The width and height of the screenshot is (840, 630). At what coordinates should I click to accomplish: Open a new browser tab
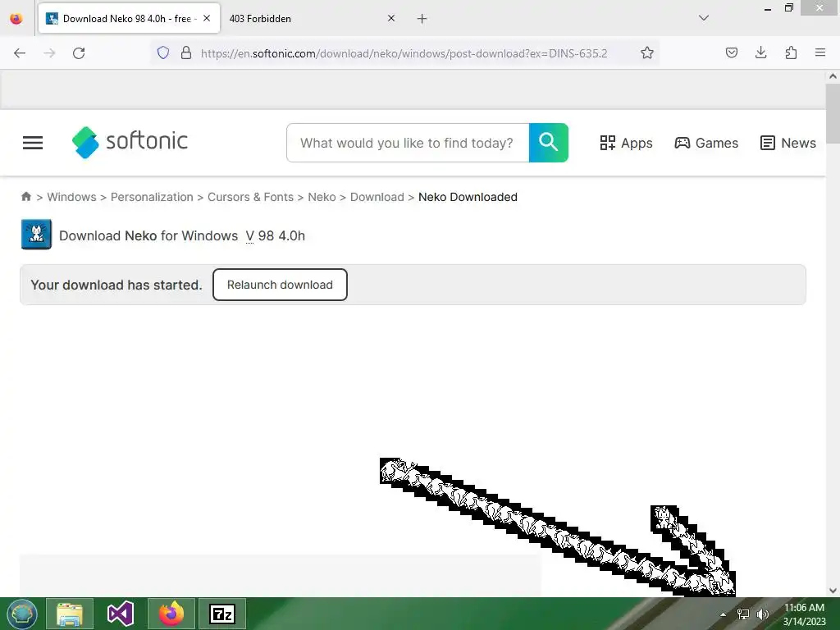422,19
